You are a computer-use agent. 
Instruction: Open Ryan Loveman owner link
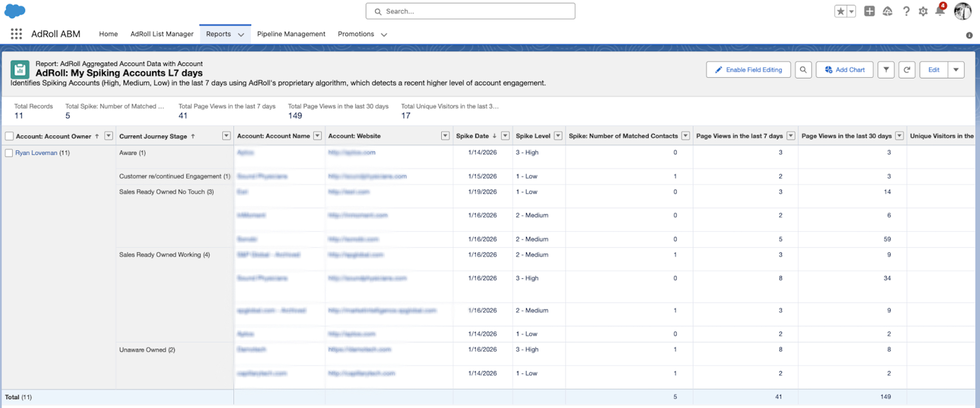[36, 153]
